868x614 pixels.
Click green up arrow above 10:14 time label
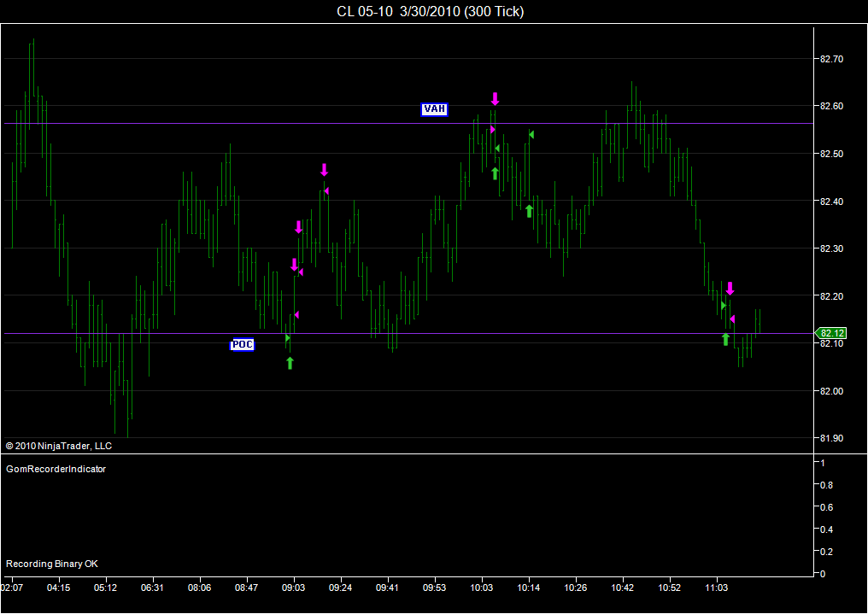tap(529, 211)
